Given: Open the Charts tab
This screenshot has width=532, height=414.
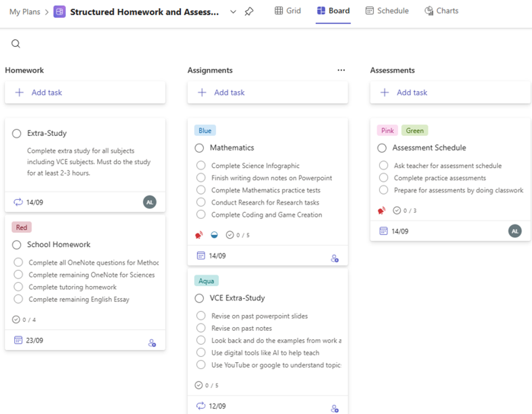Looking at the screenshot, I should click(441, 11).
